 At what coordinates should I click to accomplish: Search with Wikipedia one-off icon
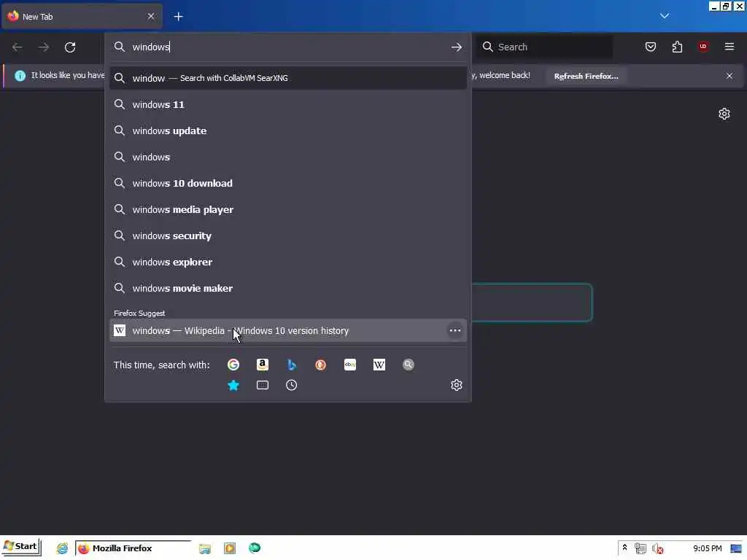pyautogui.click(x=379, y=365)
